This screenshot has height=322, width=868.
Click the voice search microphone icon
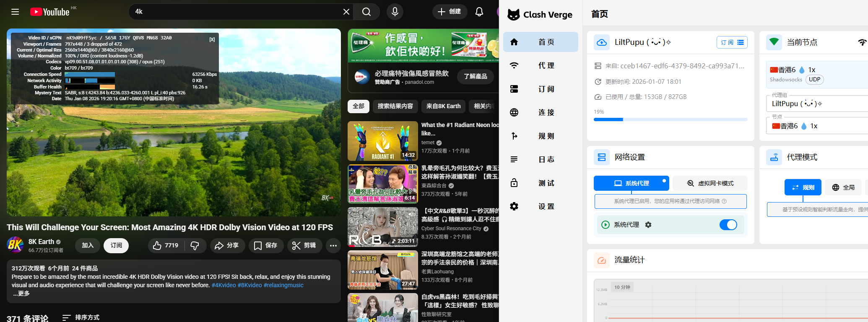click(395, 12)
